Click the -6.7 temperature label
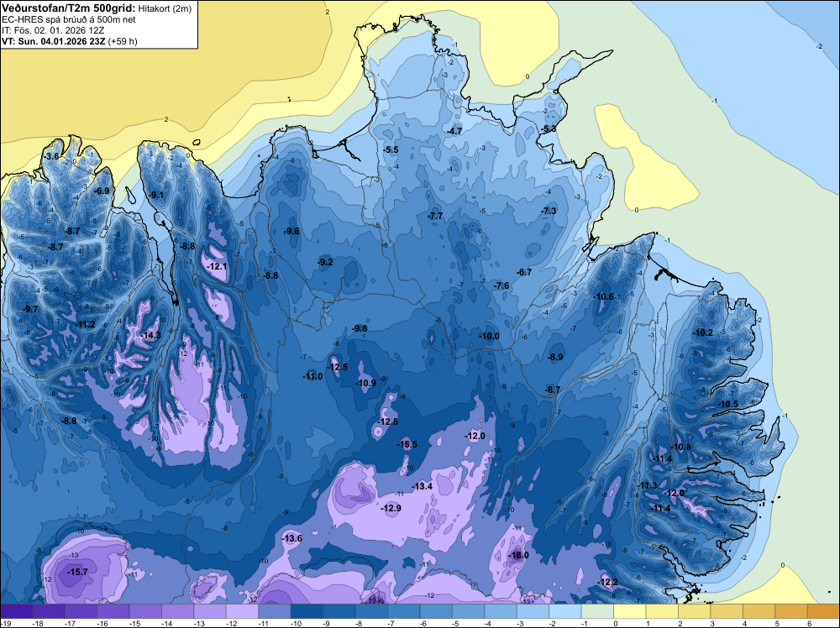840x628 pixels. (x=524, y=272)
